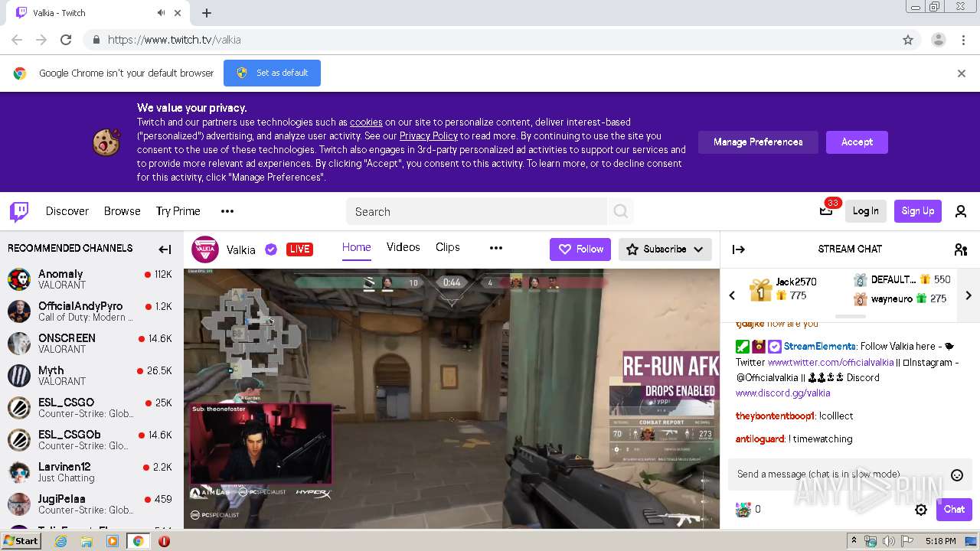Viewport: 980px width, 551px height.
Task: Follow Valkia channel
Action: click(580, 249)
